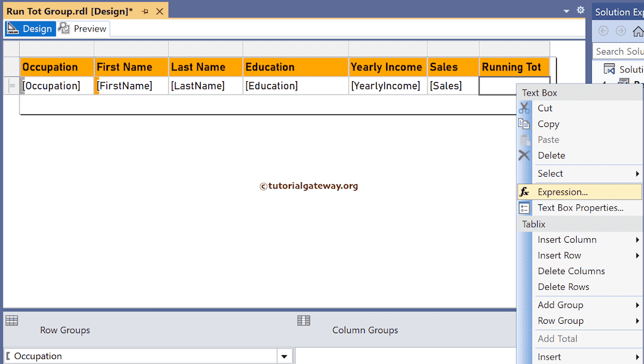644x364 pixels.
Task: Click the fx Expression icon in the context menu
Action: pyautogui.click(x=525, y=192)
